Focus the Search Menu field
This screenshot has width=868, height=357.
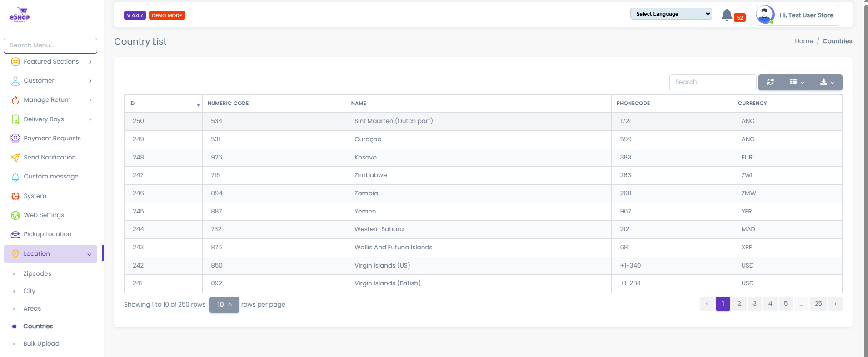50,45
